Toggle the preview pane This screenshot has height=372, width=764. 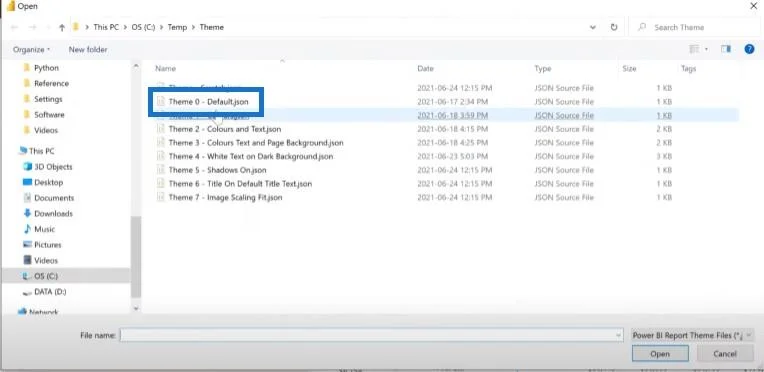tap(726, 49)
